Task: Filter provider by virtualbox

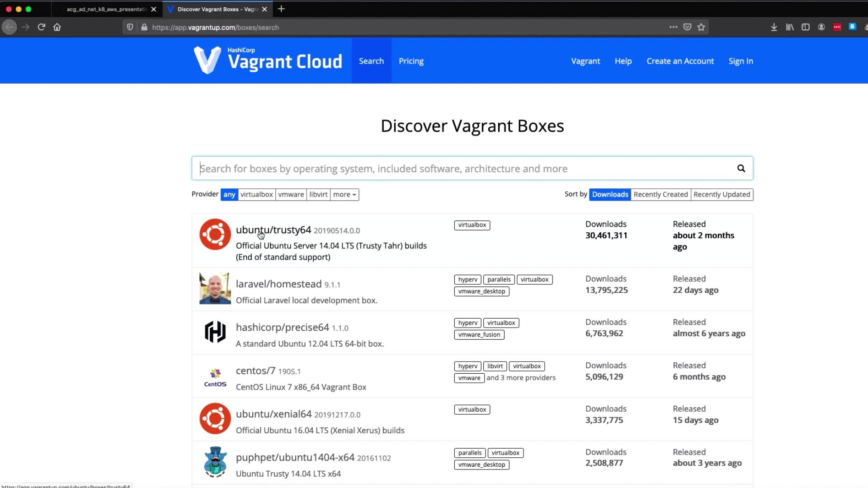Action: pos(256,194)
